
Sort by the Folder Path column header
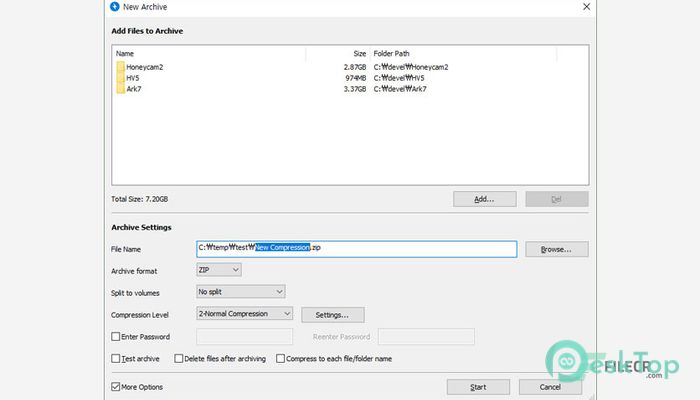coord(392,54)
